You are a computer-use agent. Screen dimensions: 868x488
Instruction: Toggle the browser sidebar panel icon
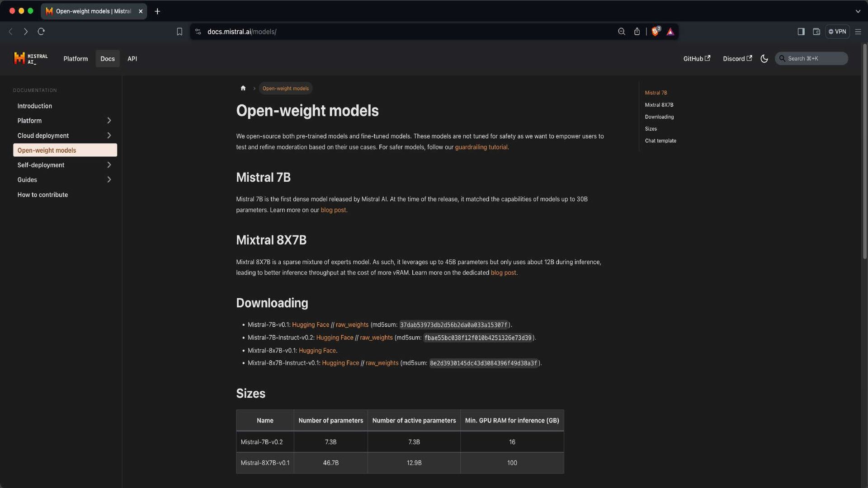click(x=801, y=32)
